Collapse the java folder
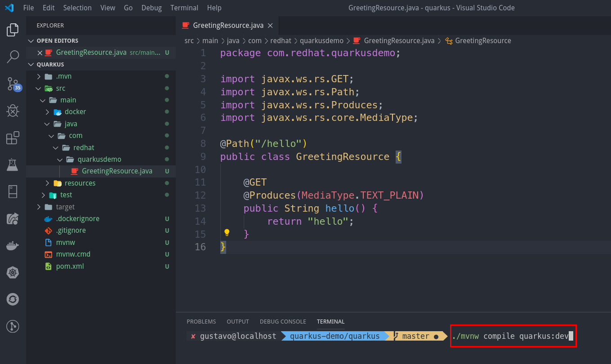Viewport: 611px width, 364px height. (47, 124)
